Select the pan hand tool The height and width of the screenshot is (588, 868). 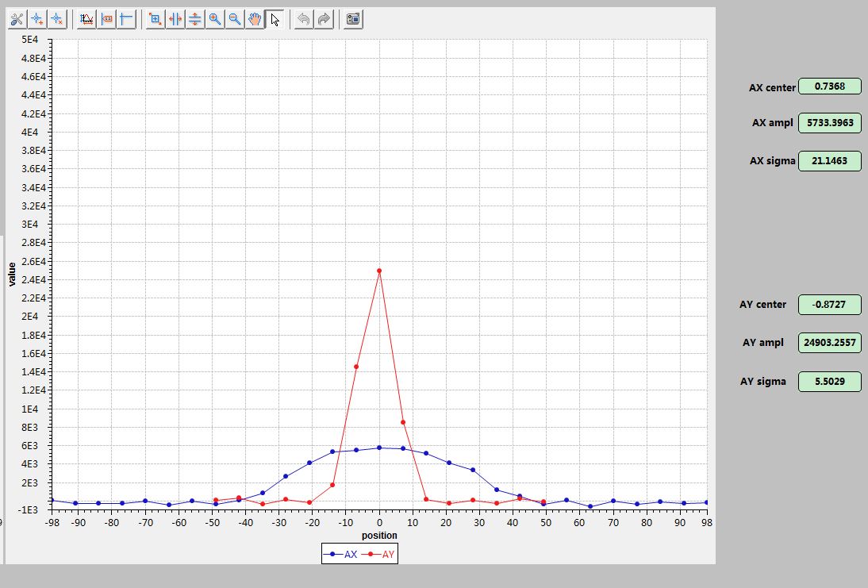255,19
